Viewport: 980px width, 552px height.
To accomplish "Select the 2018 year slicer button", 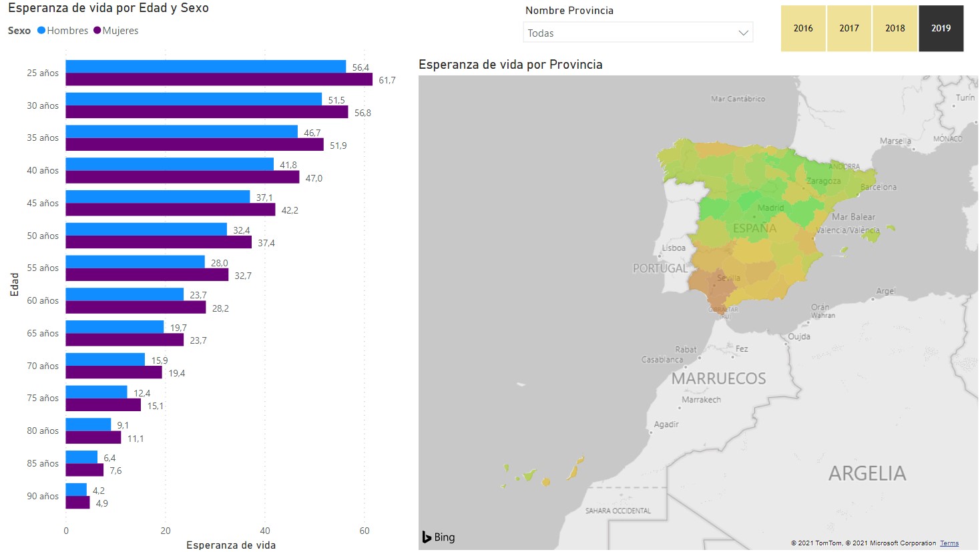I will click(x=895, y=28).
